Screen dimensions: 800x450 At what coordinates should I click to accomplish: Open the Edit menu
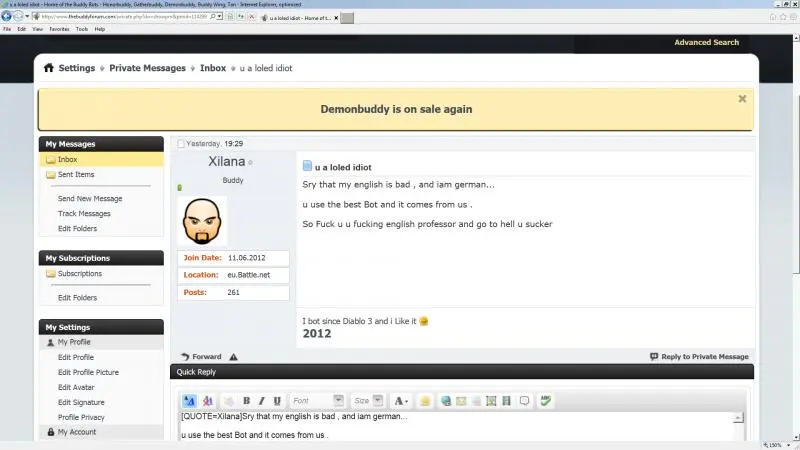(21, 29)
